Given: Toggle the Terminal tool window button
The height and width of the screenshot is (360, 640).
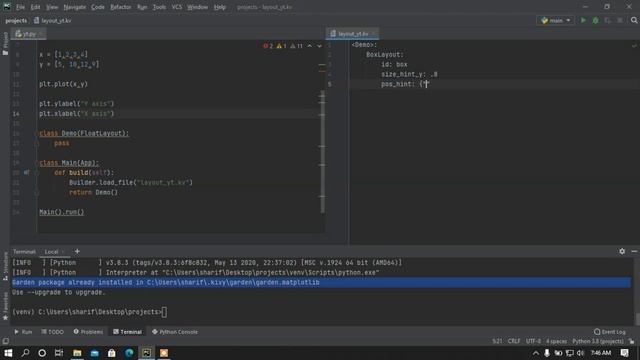Looking at the screenshot, I should coord(127,332).
